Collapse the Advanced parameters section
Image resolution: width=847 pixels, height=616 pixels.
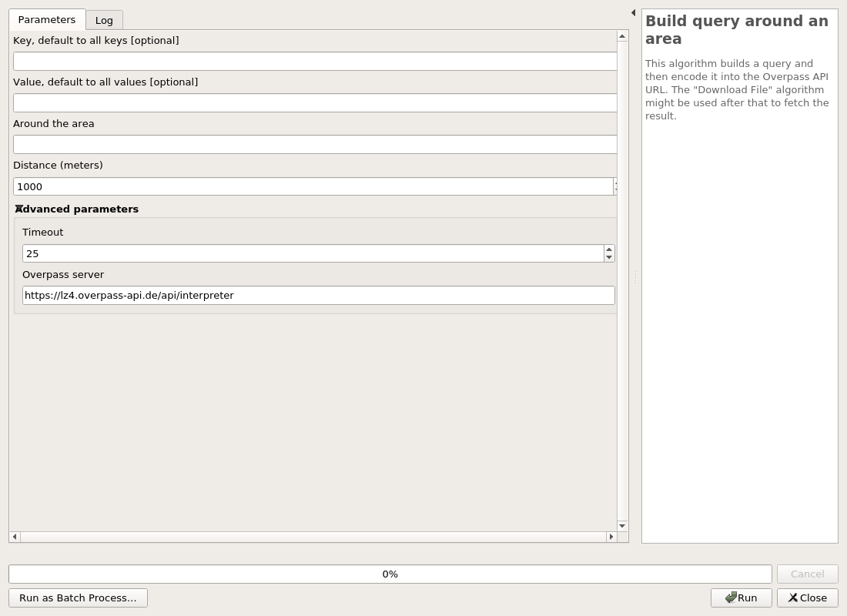tap(18, 209)
